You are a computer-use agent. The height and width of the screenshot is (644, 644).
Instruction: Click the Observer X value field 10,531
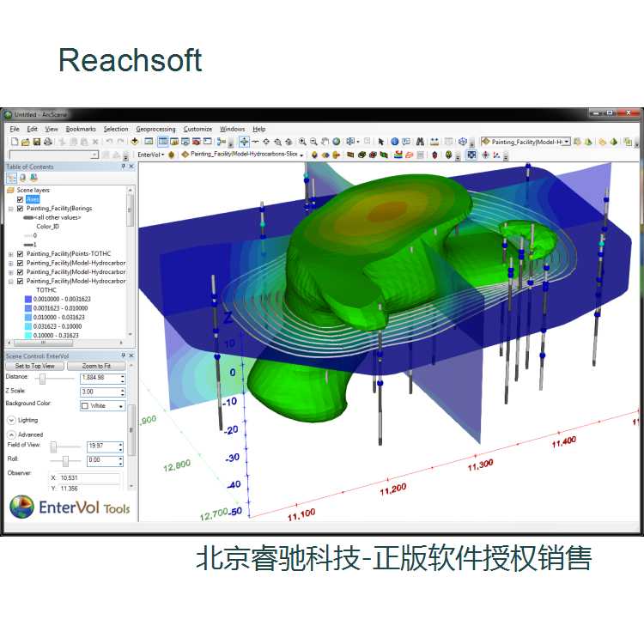pos(89,478)
